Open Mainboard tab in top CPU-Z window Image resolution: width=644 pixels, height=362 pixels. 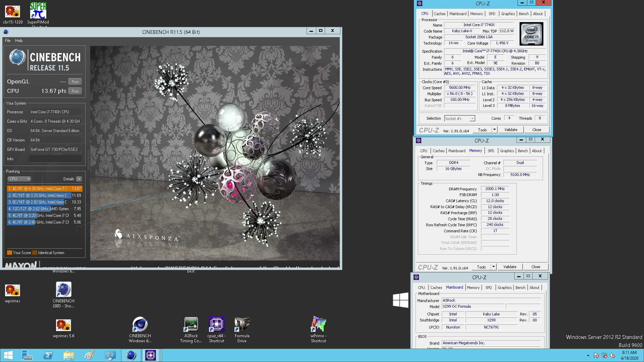click(458, 14)
